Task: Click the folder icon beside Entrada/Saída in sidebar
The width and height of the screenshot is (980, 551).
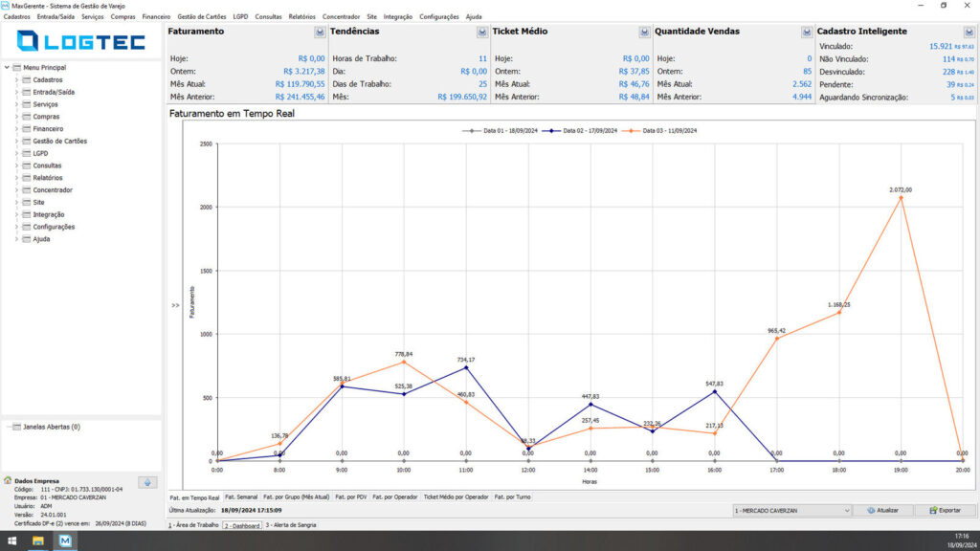Action: (x=26, y=92)
